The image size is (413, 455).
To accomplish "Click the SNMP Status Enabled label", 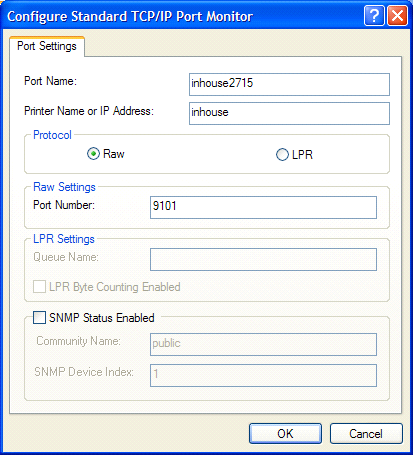I will tap(102, 318).
